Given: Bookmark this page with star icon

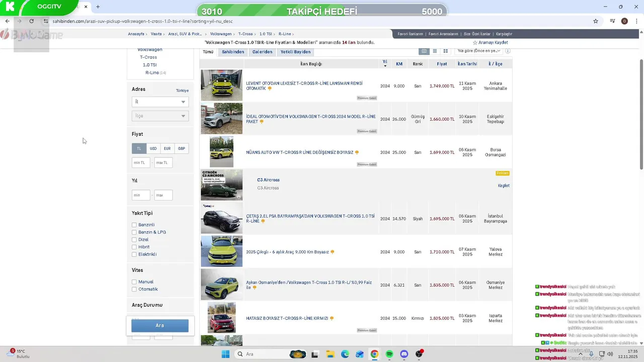Looking at the screenshot, I should (x=596, y=21).
